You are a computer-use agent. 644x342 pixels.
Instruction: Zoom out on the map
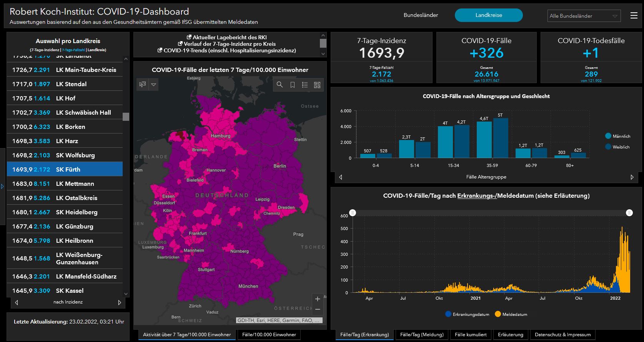(x=318, y=309)
